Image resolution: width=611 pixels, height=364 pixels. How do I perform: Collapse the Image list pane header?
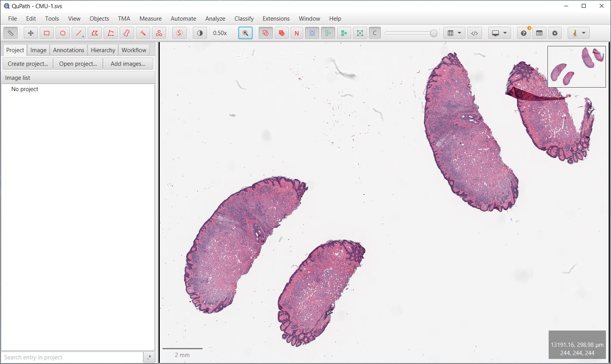coord(78,78)
